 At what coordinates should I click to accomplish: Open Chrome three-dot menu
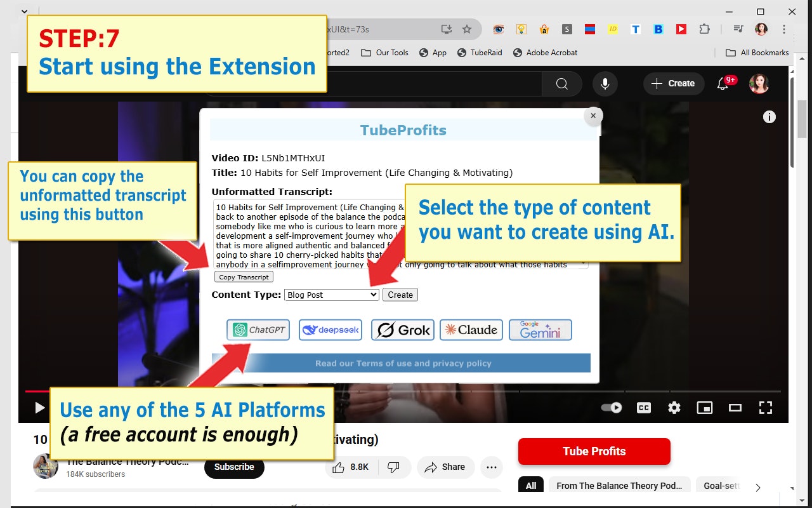coord(784,29)
